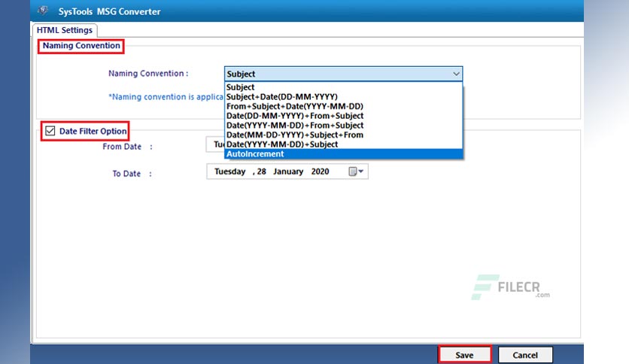Viewport: 629px width, 364px height.
Task: Select Subject+Date(DD-MM-YYYY) naming option
Action: 343,96
